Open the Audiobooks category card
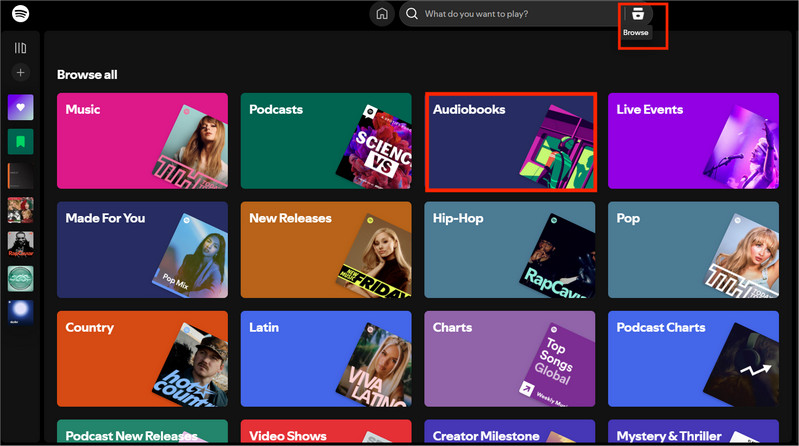 pyautogui.click(x=510, y=141)
